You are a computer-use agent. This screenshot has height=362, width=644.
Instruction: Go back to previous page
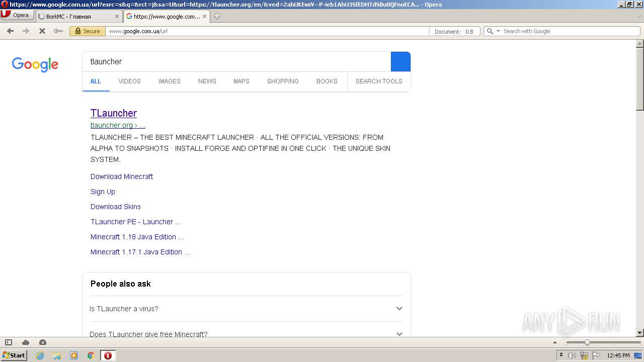pos(10,31)
